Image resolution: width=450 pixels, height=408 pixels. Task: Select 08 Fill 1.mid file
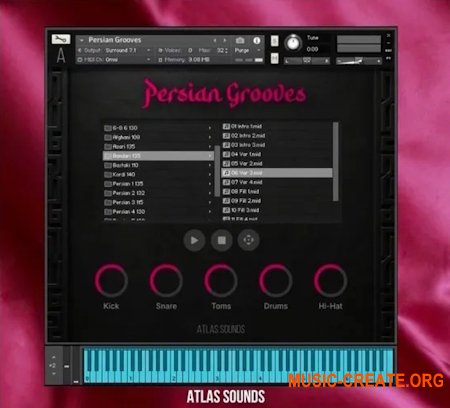[277, 192]
